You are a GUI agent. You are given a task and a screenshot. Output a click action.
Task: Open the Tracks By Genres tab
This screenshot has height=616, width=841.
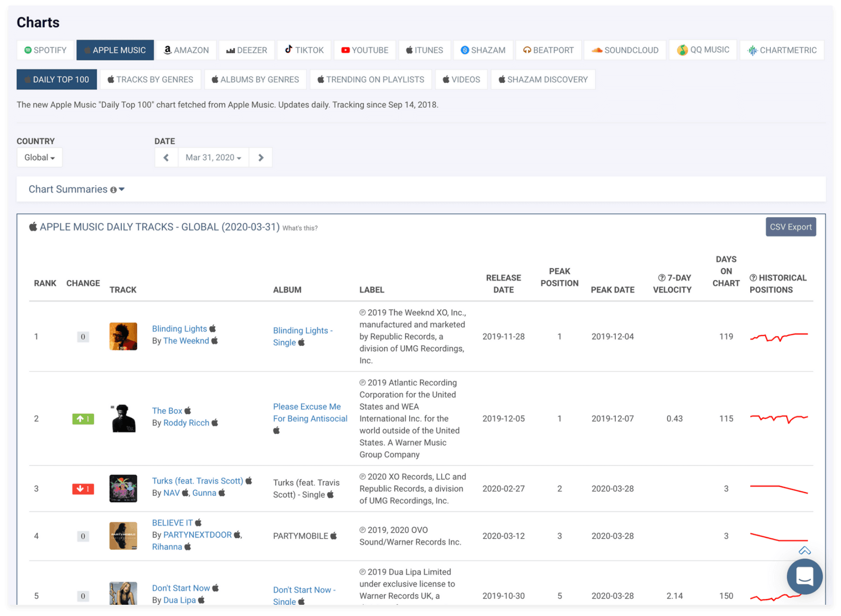click(150, 80)
